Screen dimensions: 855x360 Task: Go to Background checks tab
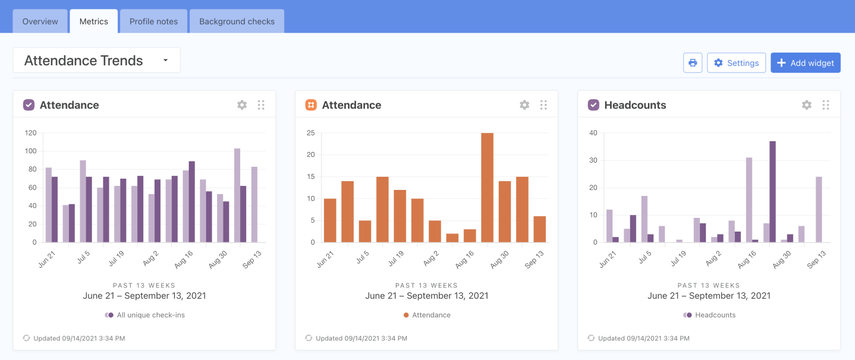(x=237, y=21)
